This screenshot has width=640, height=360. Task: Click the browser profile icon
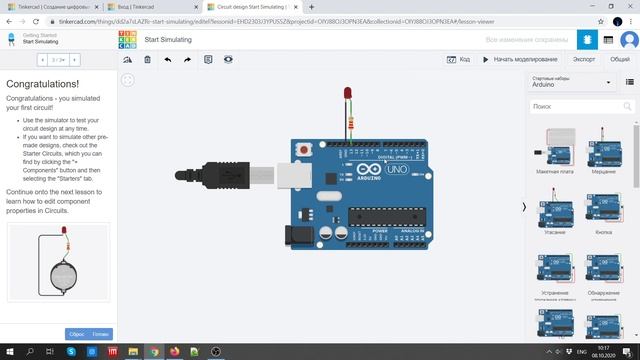(x=617, y=22)
